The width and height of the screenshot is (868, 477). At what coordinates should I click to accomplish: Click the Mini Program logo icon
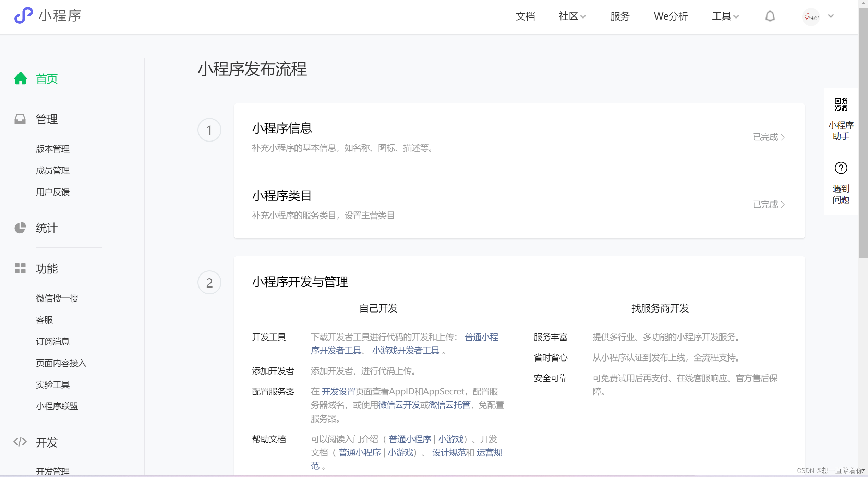tap(23, 15)
